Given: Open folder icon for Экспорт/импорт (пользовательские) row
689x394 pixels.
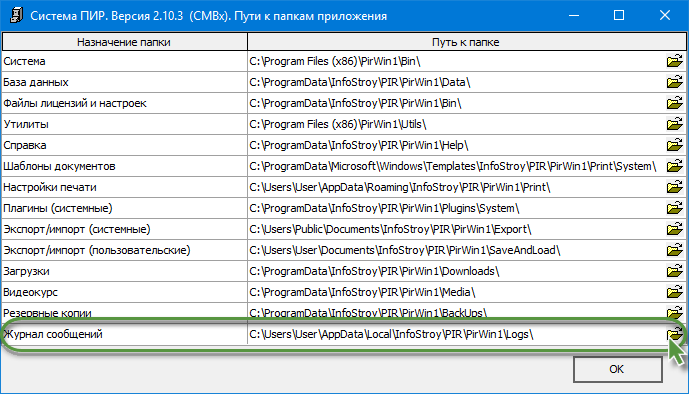Looking at the screenshot, I should pyautogui.click(x=674, y=250).
